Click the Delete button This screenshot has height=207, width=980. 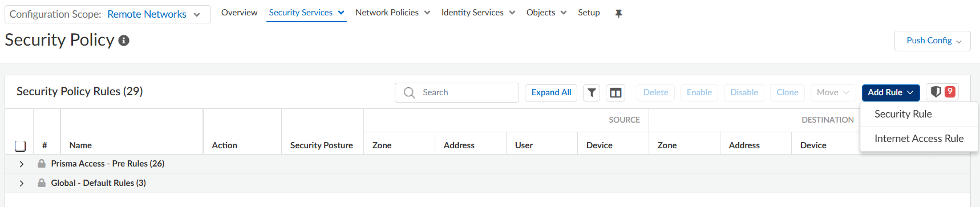coord(655,92)
